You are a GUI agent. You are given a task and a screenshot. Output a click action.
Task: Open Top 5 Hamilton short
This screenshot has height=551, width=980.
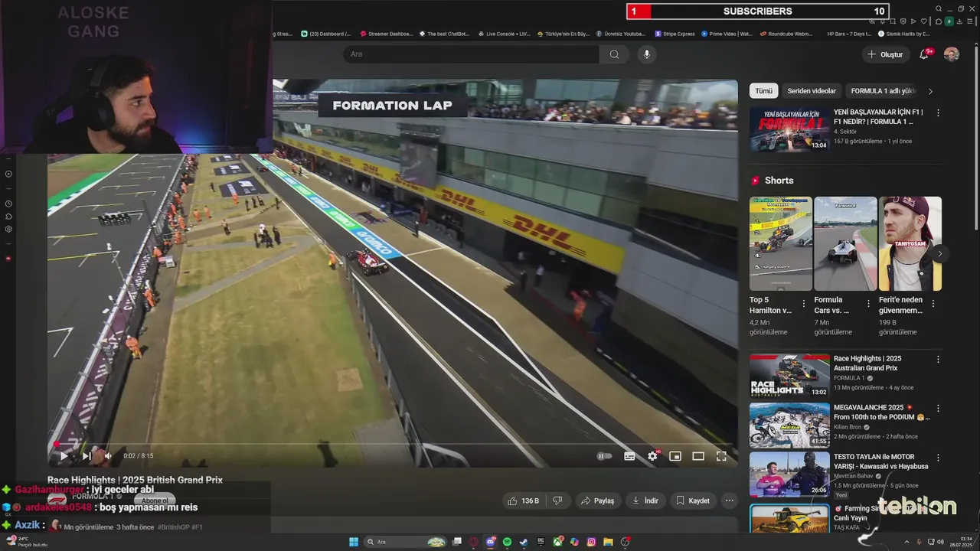(x=781, y=243)
